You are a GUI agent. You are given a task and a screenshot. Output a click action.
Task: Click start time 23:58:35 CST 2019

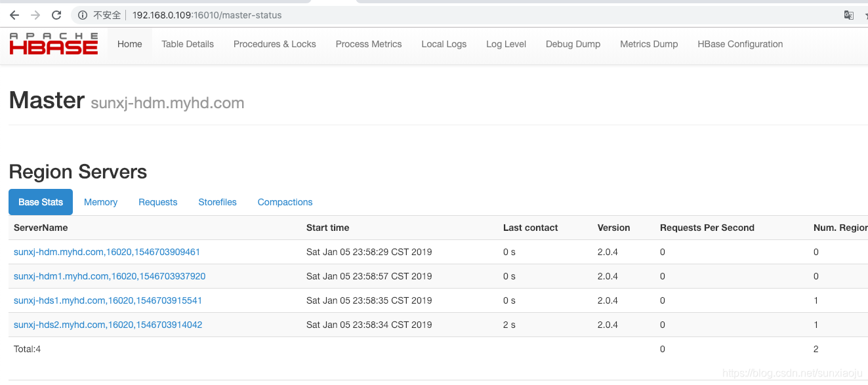point(369,300)
